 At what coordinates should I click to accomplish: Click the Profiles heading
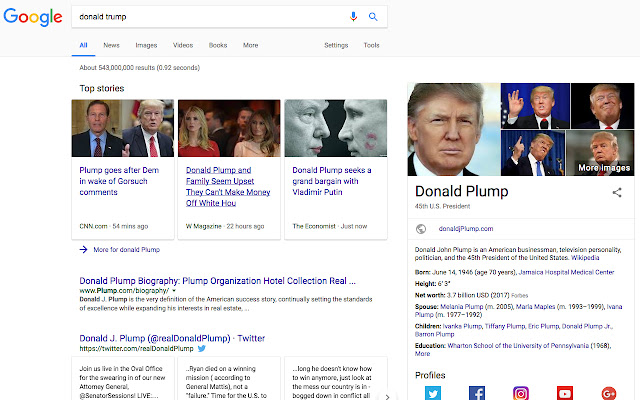pos(430,376)
